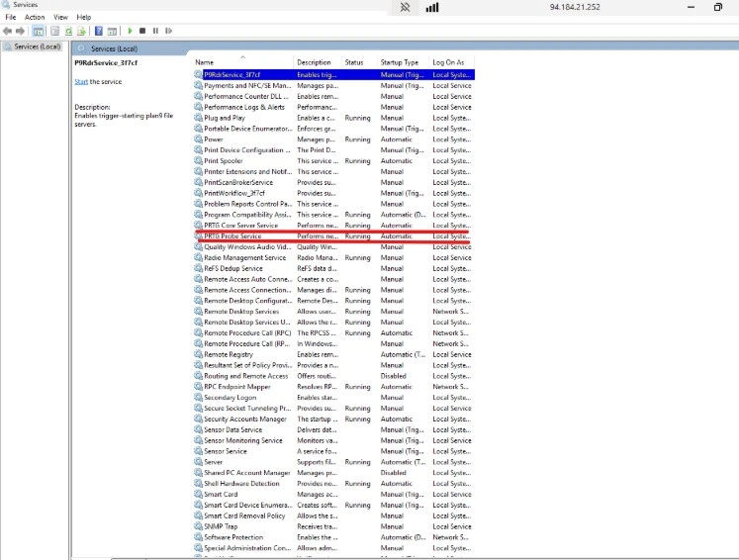Click the Start the service link
Screen dimensions: 739x560
82,81
